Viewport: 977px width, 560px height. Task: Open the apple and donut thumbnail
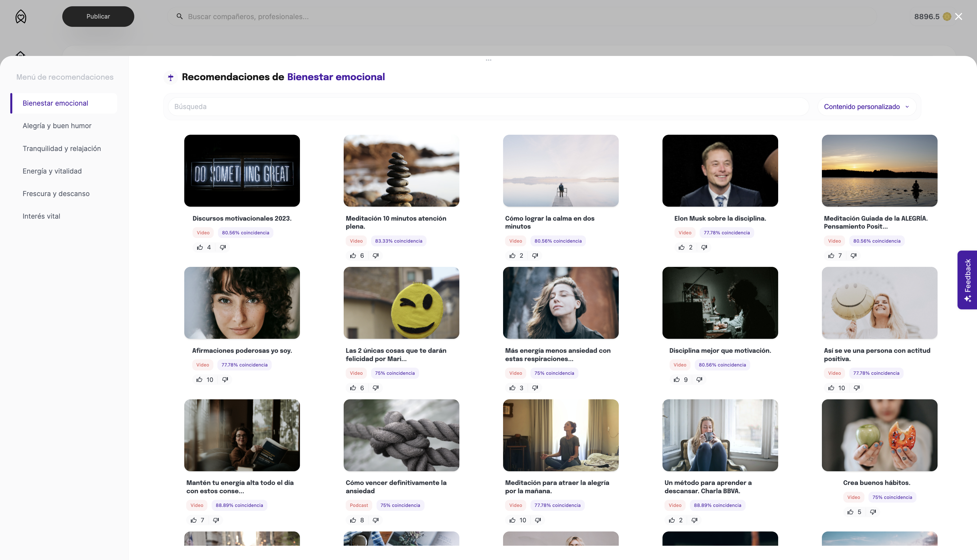(x=879, y=435)
